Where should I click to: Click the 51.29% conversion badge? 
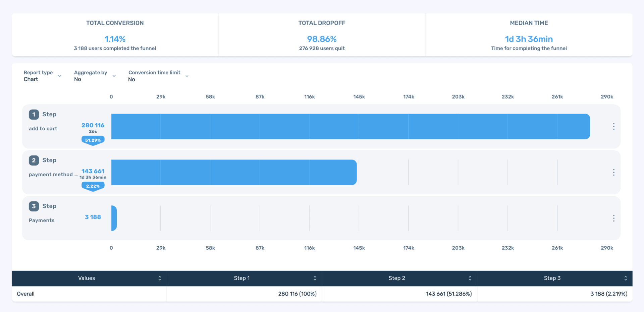(x=93, y=140)
